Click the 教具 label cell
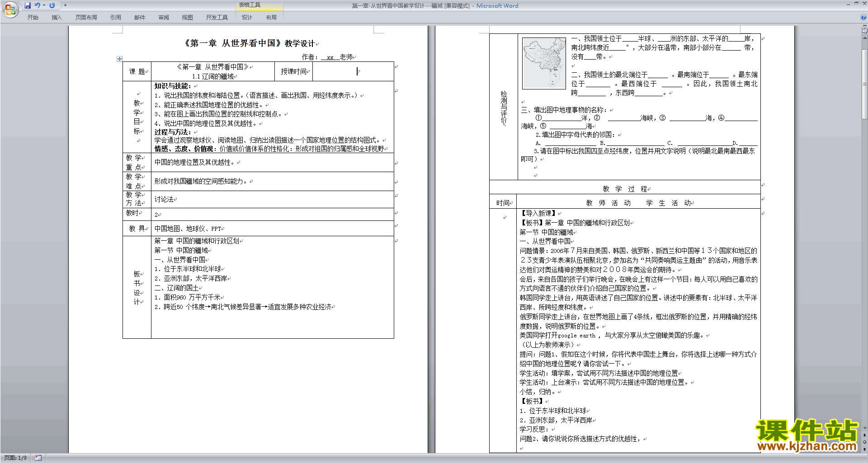The width and height of the screenshot is (868, 463). pos(137,229)
